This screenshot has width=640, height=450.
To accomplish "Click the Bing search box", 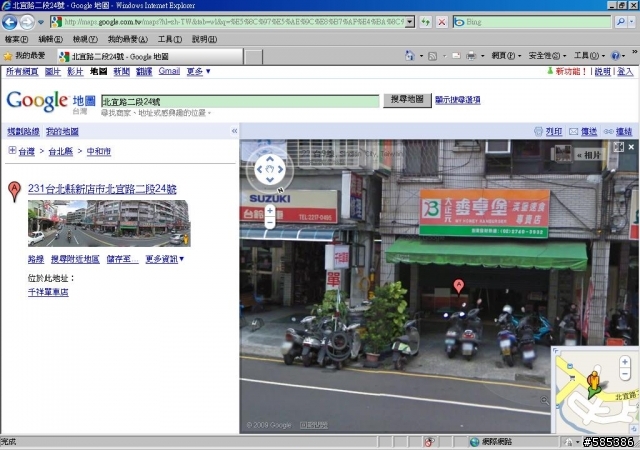I will coord(531,22).
